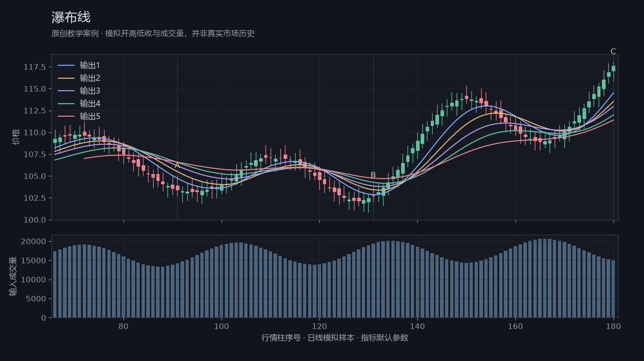Click the yellow line swatch for 输出2
The height and width of the screenshot is (361, 644).
click(66, 78)
